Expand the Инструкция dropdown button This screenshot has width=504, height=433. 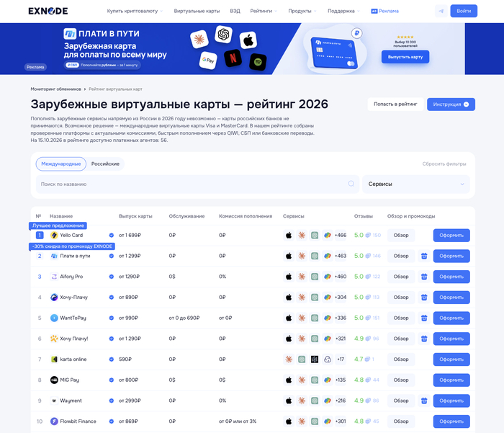[451, 104]
